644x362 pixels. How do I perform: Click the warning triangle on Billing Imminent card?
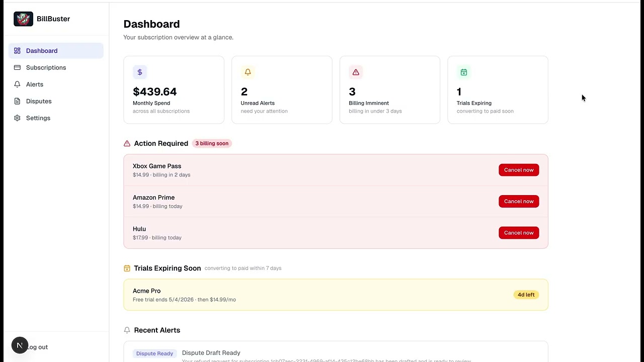click(x=356, y=72)
